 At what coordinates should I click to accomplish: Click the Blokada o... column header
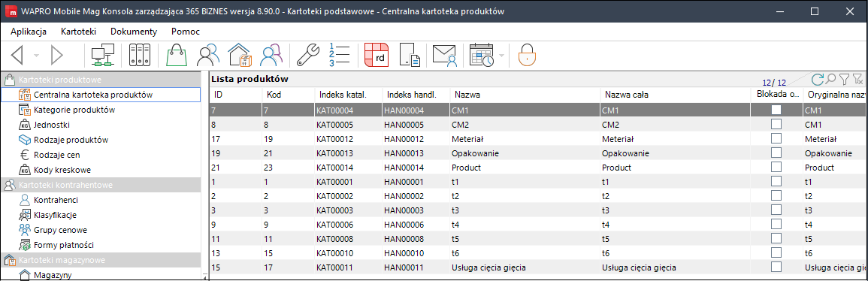pyautogui.click(x=776, y=95)
